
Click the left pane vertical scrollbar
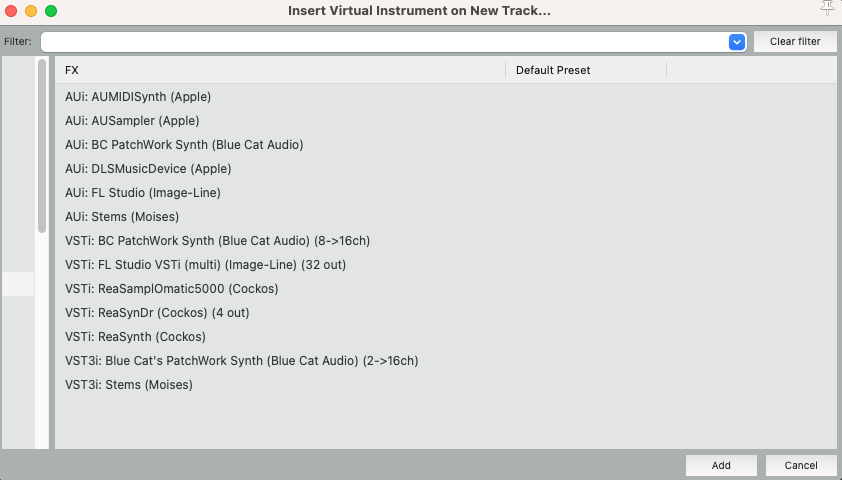[42, 146]
